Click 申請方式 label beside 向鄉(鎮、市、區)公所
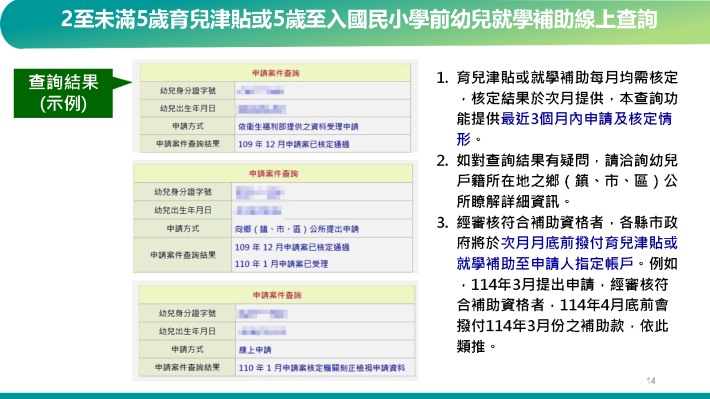The width and height of the screenshot is (710, 399). click(x=183, y=229)
